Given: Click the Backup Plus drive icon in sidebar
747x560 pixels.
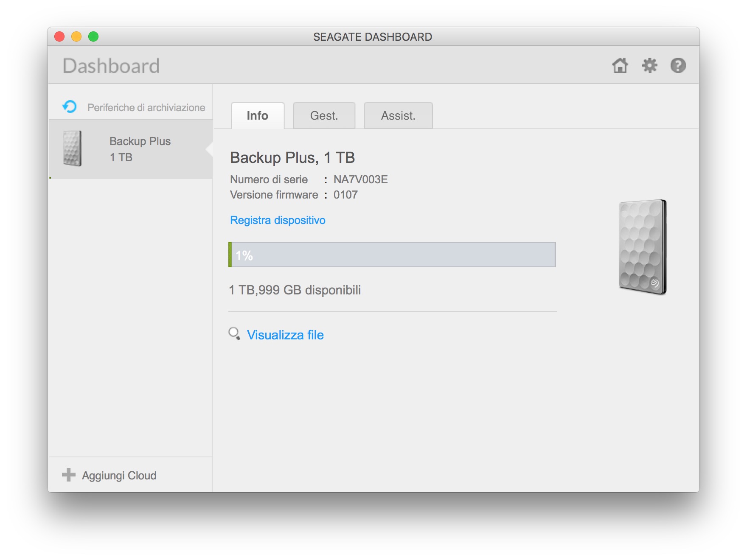Looking at the screenshot, I should tap(72, 148).
